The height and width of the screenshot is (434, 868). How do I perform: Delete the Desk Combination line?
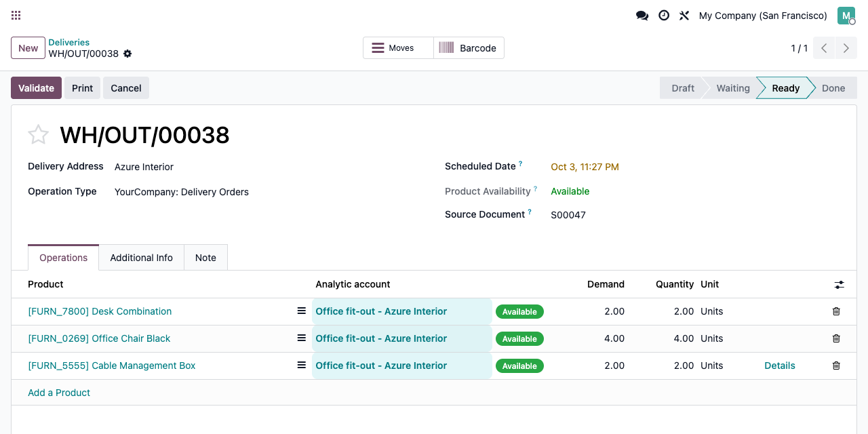(x=836, y=311)
